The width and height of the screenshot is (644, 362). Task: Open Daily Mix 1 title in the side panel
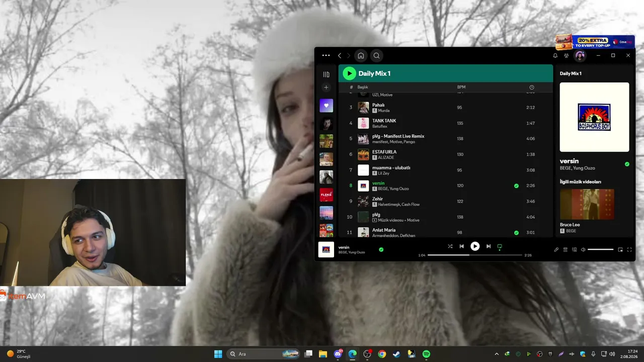(x=571, y=73)
